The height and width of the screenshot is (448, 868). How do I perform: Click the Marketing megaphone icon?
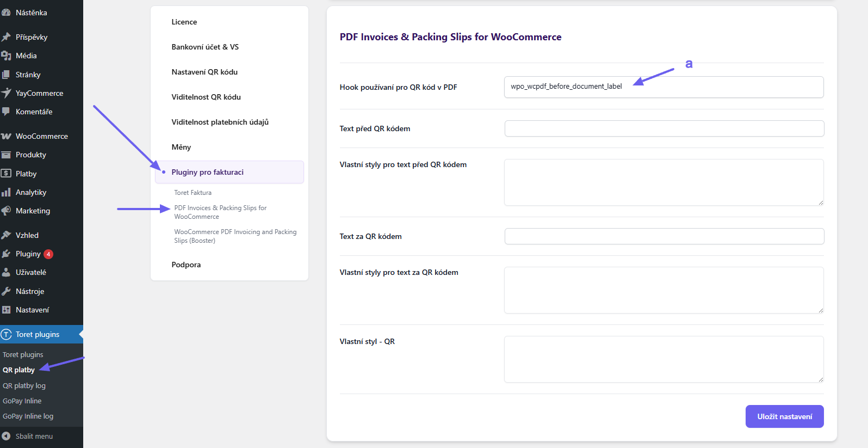(x=6, y=211)
